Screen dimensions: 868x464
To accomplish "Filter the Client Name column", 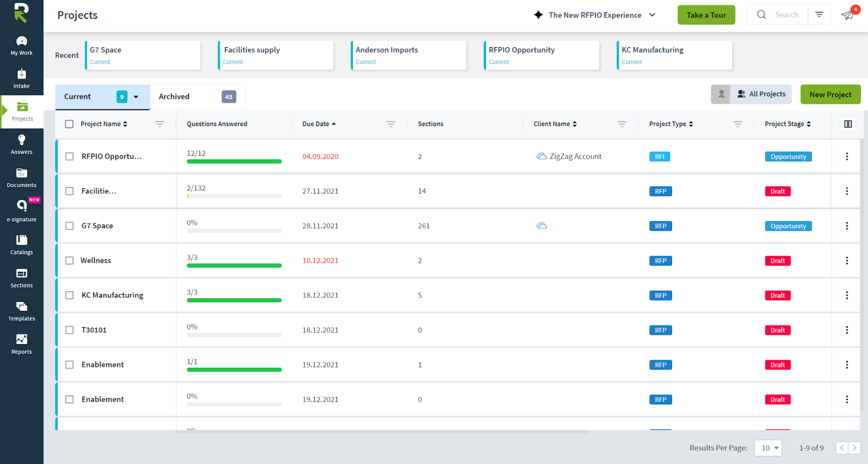I will coord(622,124).
